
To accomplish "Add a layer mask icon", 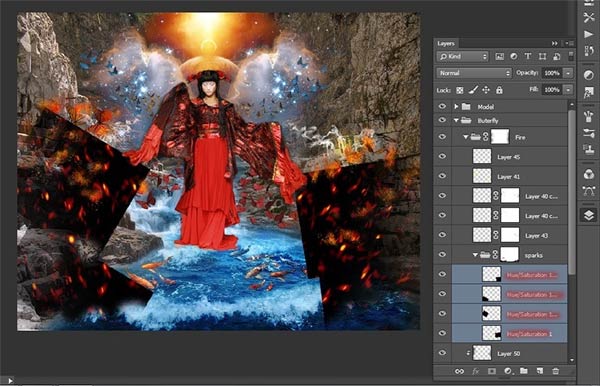I will (492, 371).
